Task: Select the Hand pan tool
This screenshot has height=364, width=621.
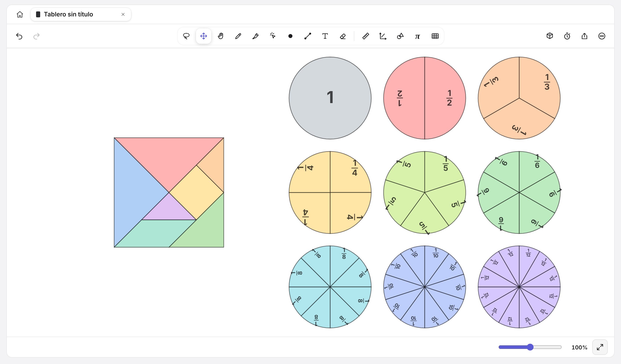Action: [x=221, y=36]
